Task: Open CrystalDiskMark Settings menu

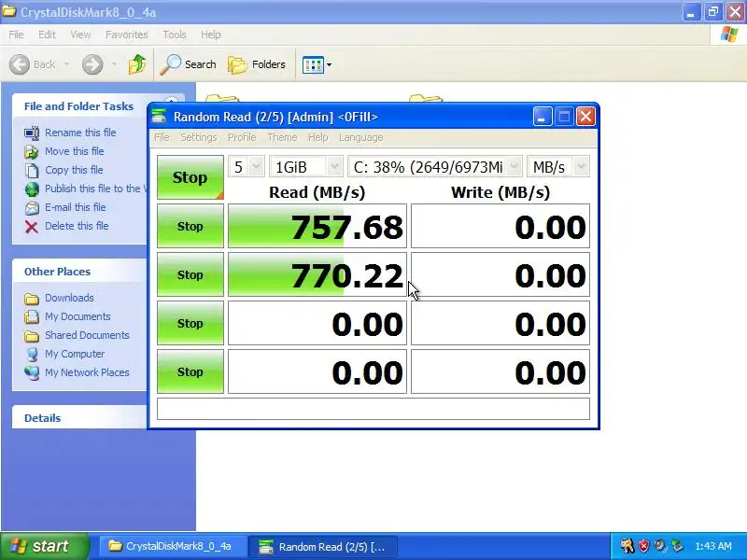Action: click(199, 137)
